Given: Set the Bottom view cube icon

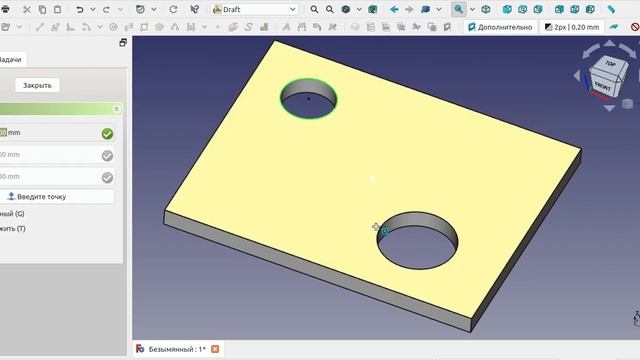Looking at the screenshot, I should [x=575, y=9].
